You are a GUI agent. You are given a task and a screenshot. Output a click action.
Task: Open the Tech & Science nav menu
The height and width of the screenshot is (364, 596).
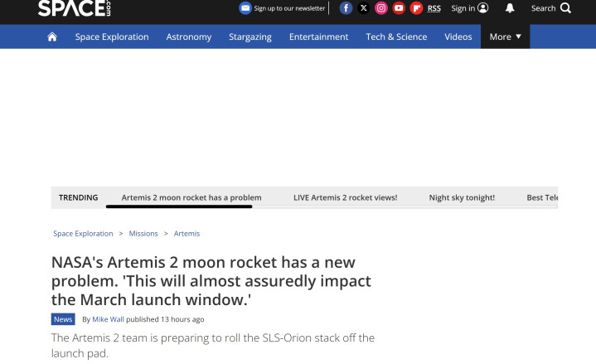point(396,36)
